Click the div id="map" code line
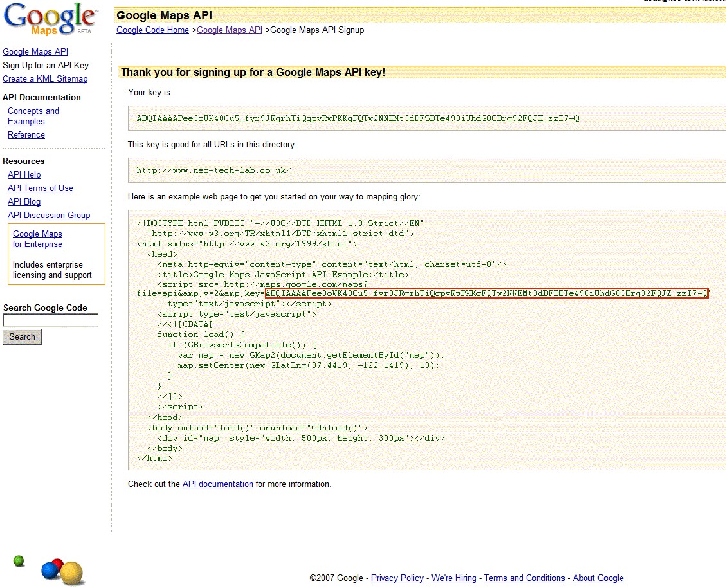The image size is (726, 588). coord(301,438)
